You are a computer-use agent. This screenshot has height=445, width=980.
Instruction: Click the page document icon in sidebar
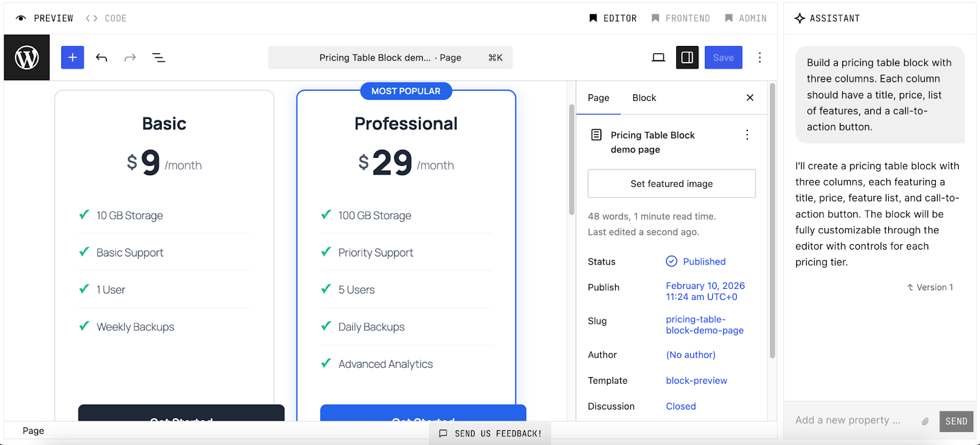(x=596, y=135)
